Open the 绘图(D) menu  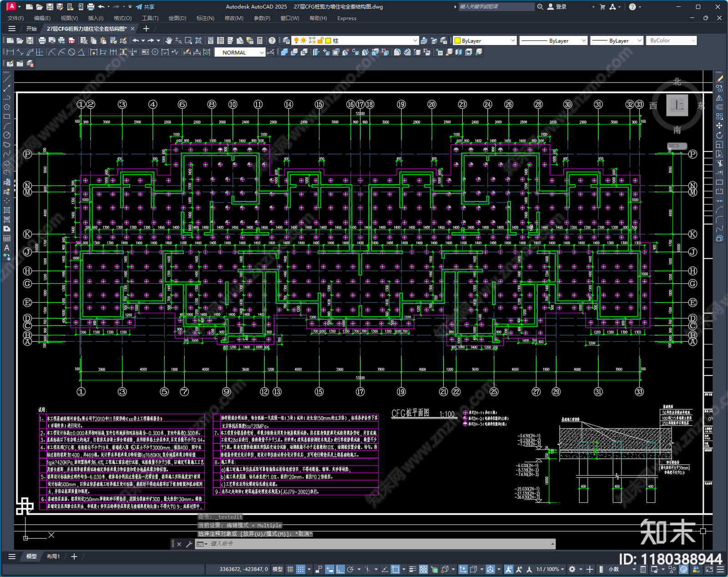[x=177, y=18]
